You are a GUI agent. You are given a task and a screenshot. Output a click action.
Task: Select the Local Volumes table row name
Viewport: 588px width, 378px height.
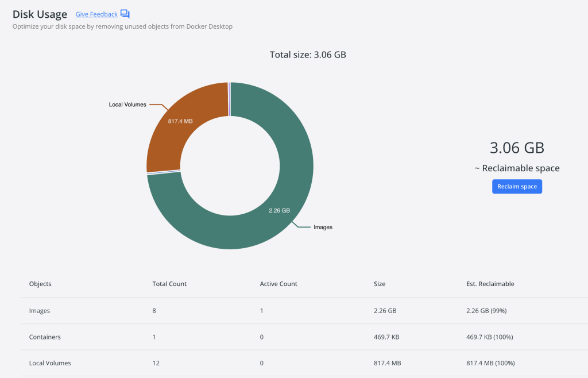tap(50, 363)
